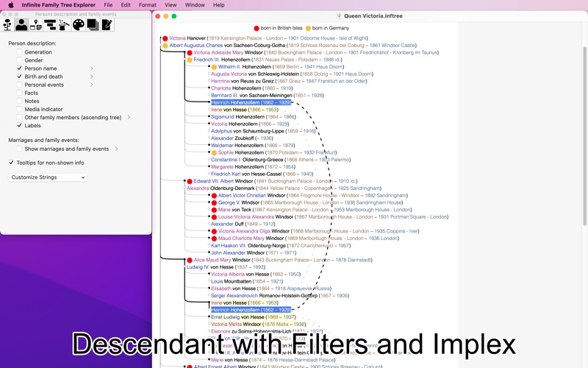Open the Customize Strings dropdown
This screenshot has height=368, width=588.
click(48, 177)
